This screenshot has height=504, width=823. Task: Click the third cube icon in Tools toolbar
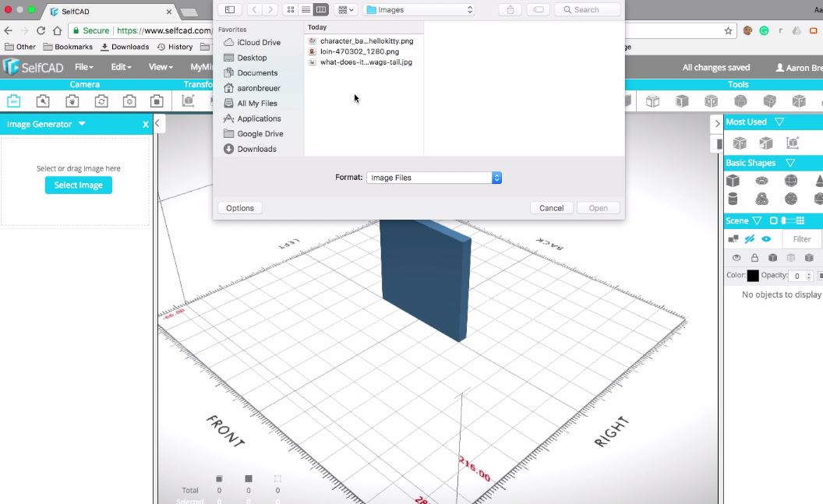click(712, 100)
